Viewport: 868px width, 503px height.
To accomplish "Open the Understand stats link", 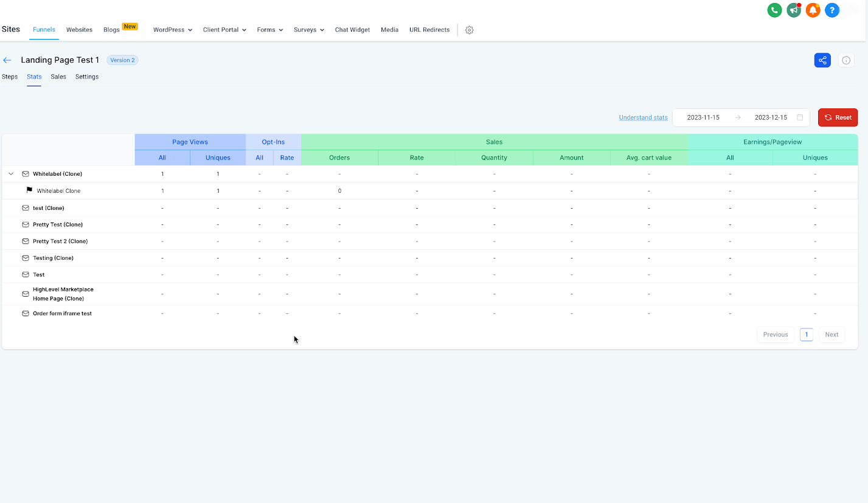I will (x=643, y=117).
